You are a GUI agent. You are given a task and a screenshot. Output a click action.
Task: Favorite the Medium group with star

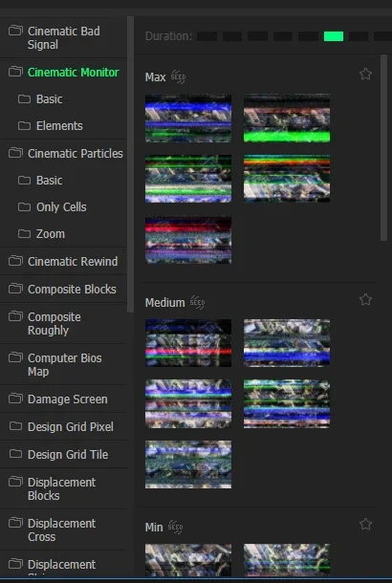365,299
